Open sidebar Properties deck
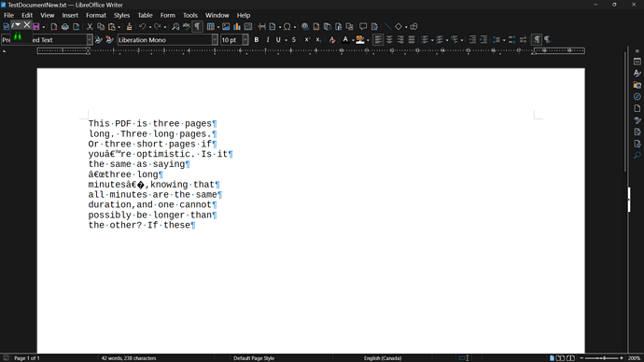The image size is (644, 362). click(637, 62)
